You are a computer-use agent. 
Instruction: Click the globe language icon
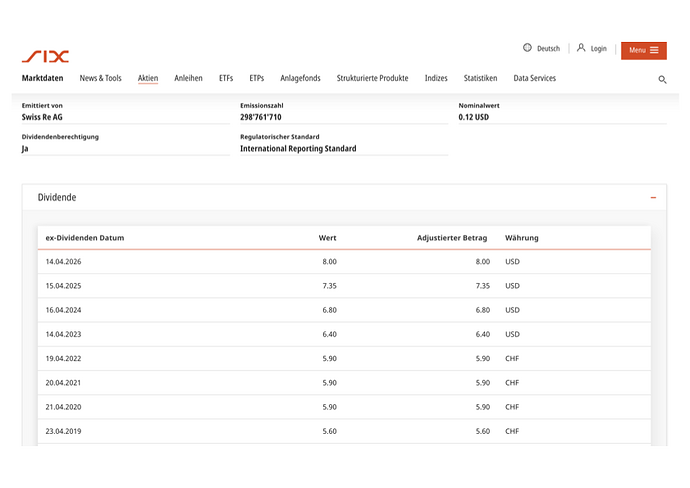click(527, 48)
